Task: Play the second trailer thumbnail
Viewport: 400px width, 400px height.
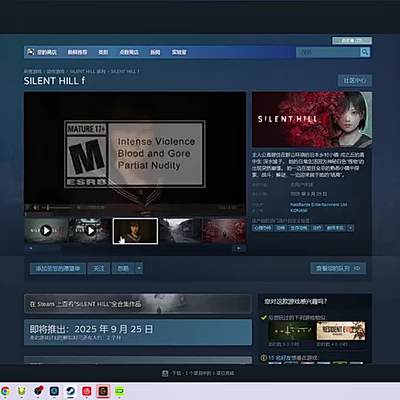Action: pos(90,231)
